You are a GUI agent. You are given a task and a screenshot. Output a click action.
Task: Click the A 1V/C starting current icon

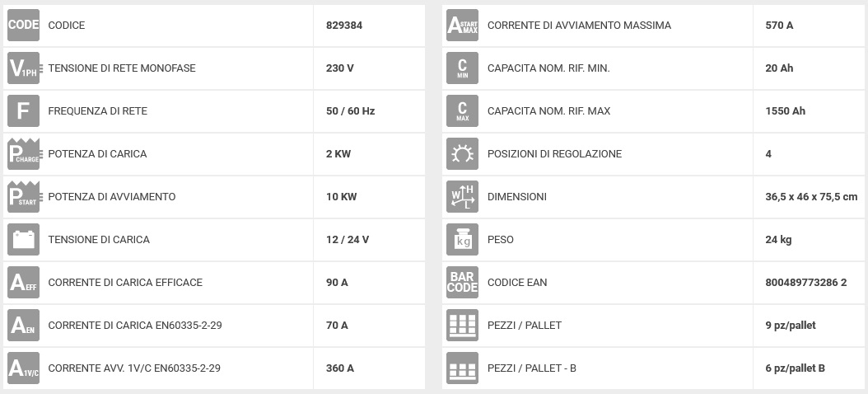[23, 368]
